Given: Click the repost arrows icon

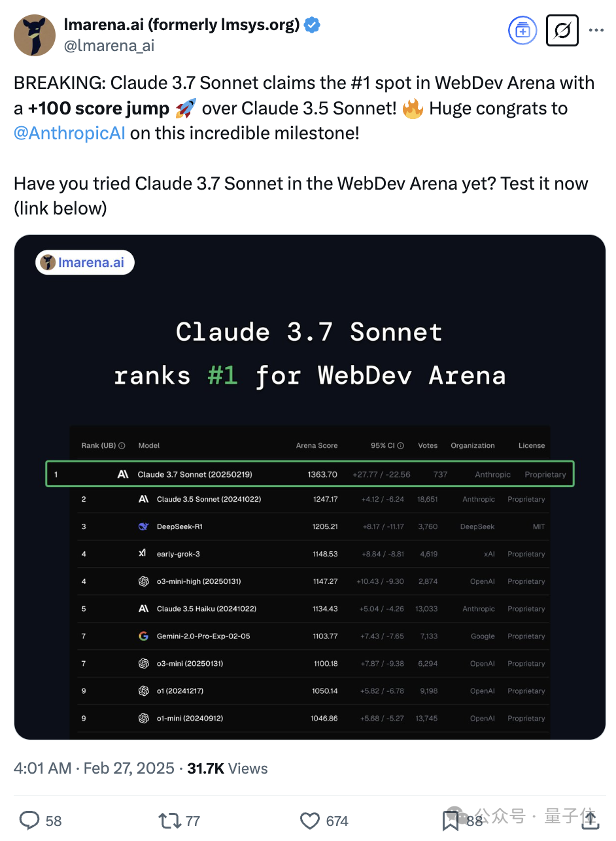Looking at the screenshot, I should pos(169,820).
